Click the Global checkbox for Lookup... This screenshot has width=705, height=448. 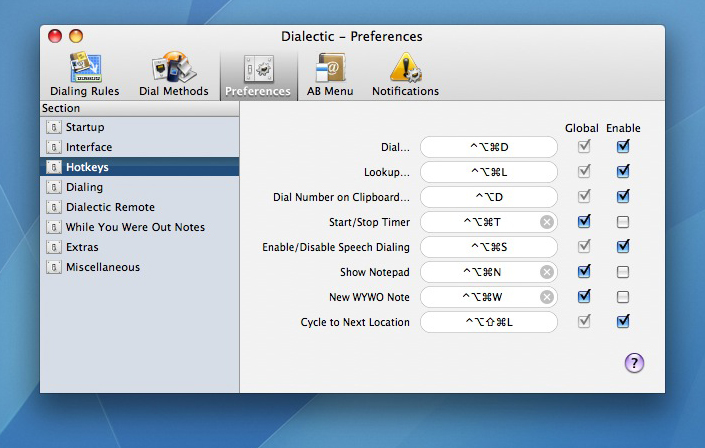(584, 172)
